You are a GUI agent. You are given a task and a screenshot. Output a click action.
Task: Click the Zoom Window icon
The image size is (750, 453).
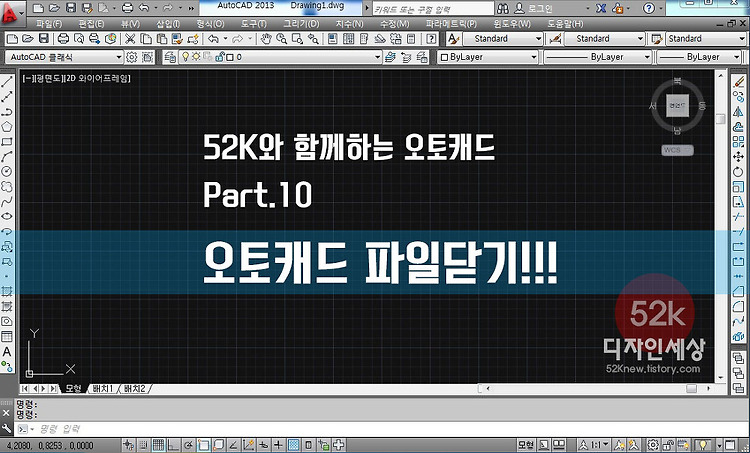point(298,39)
